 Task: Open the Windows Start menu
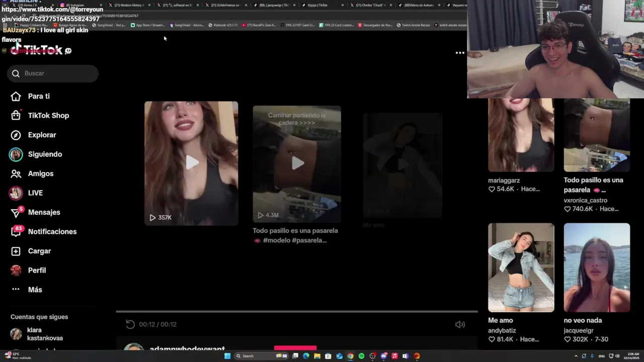227,356
